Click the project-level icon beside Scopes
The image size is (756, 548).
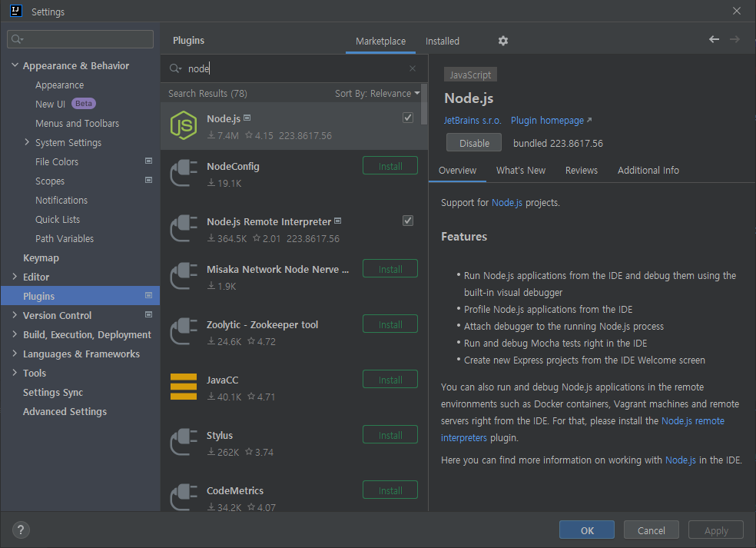point(148,180)
